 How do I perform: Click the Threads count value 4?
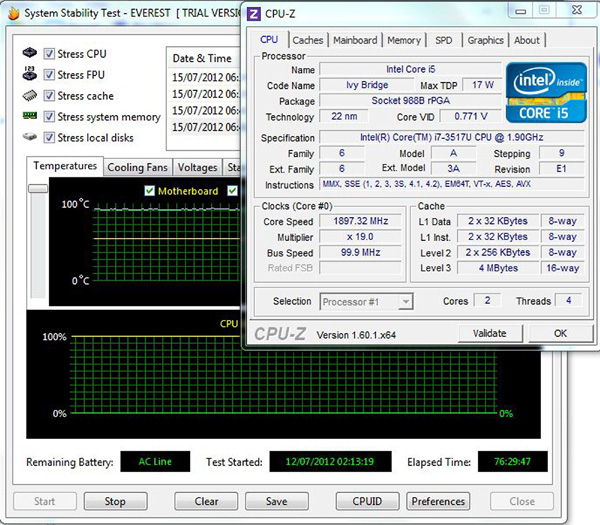pos(569,300)
